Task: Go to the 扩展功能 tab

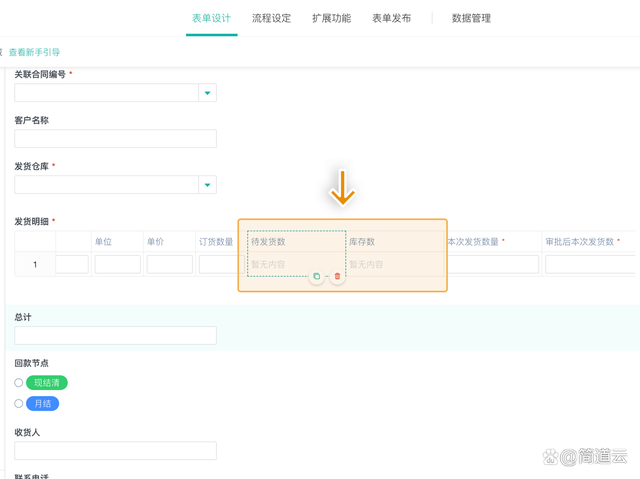Action: pyautogui.click(x=331, y=18)
